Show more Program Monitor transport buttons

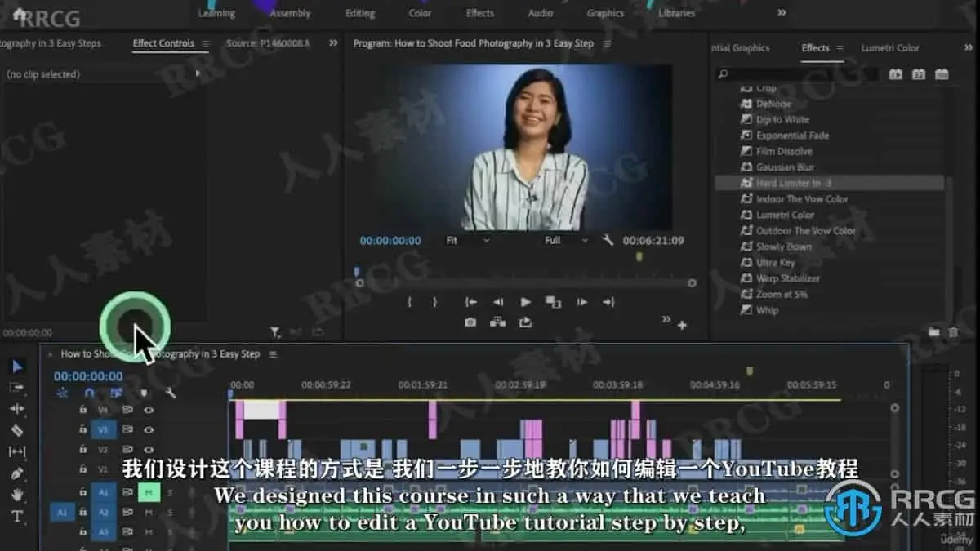tap(666, 319)
